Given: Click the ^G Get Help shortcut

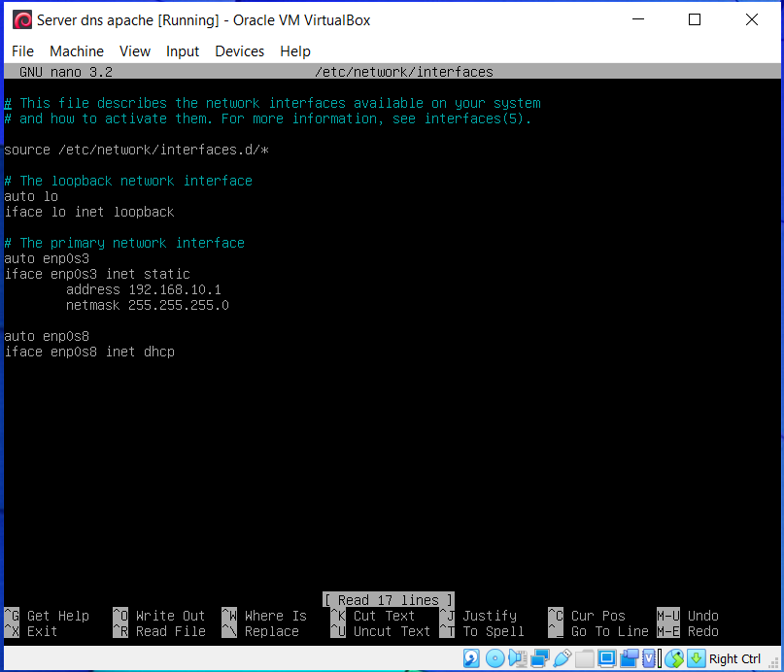Looking at the screenshot, I should 47,616.
